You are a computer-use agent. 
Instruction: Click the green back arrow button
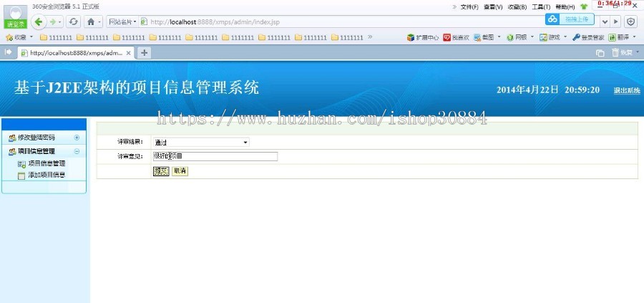pyautogui.click(x=39, y=21)
